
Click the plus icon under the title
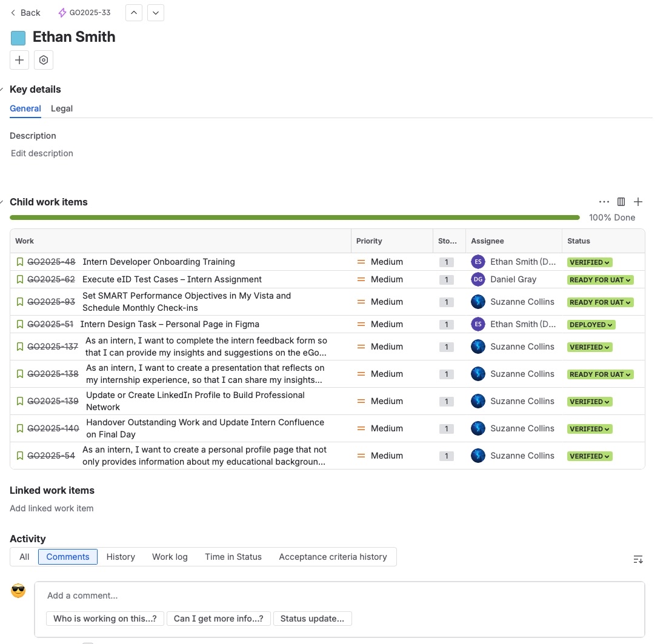19,60
